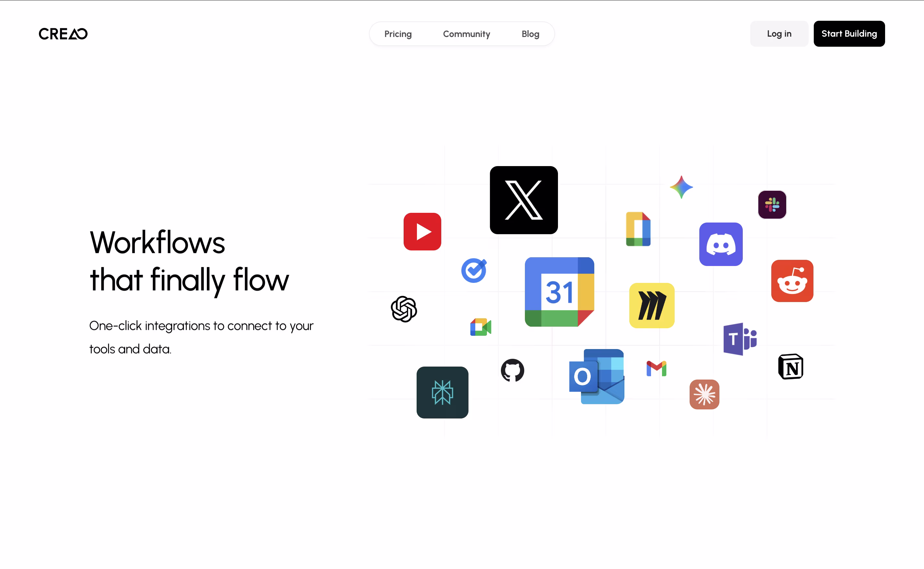Click the CREAO logo
Image resolution: width=924 pixels, height=569 pixels.
pos(63,34)
